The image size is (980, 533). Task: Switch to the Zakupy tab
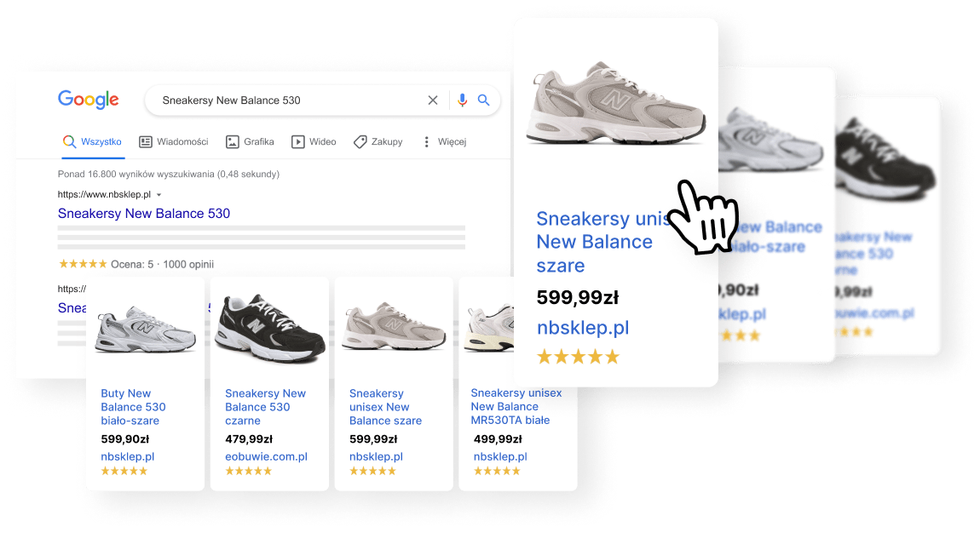(387, 142)
